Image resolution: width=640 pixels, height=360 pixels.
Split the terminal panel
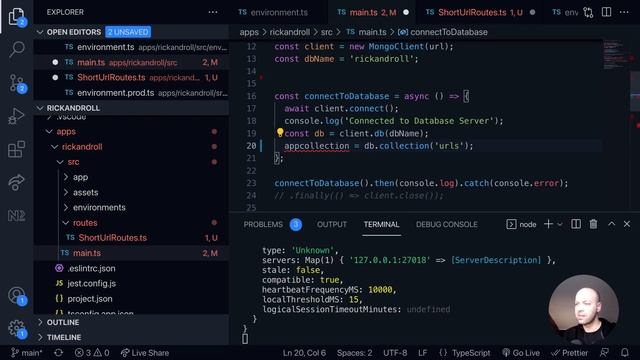tap(576, 224)
